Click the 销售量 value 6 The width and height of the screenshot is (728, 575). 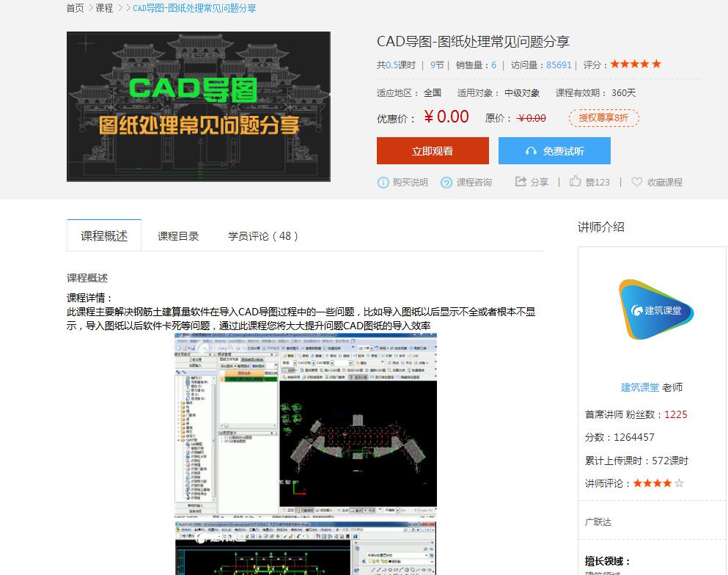(494, 65)
